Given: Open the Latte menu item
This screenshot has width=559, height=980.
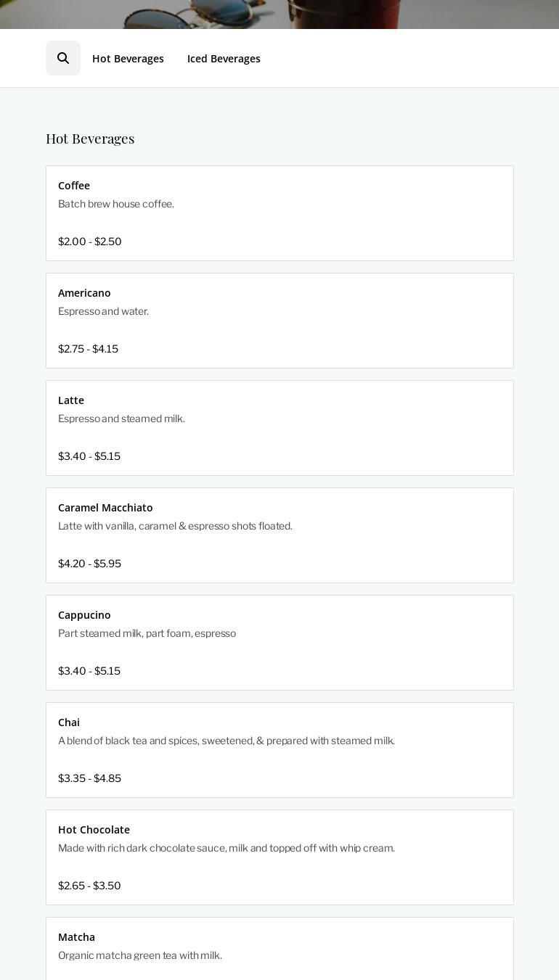Looking at the screenshot, I should coord(71,400).
